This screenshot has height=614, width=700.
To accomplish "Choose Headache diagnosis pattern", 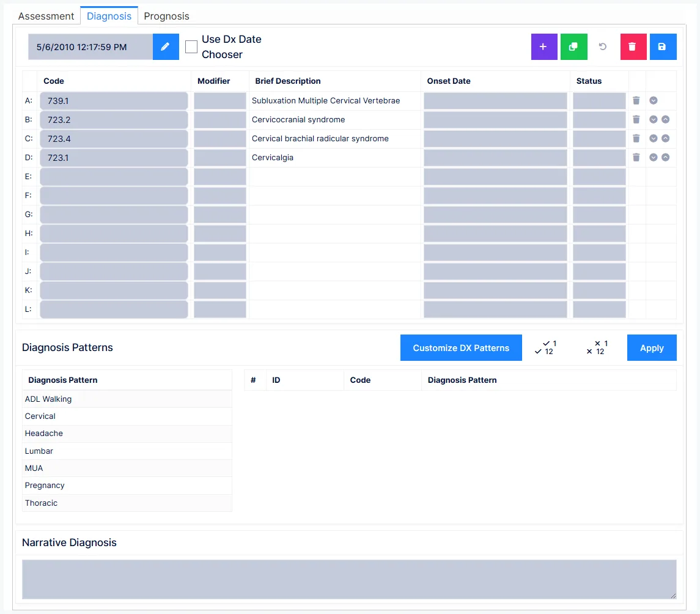I will tap(127, 434).
